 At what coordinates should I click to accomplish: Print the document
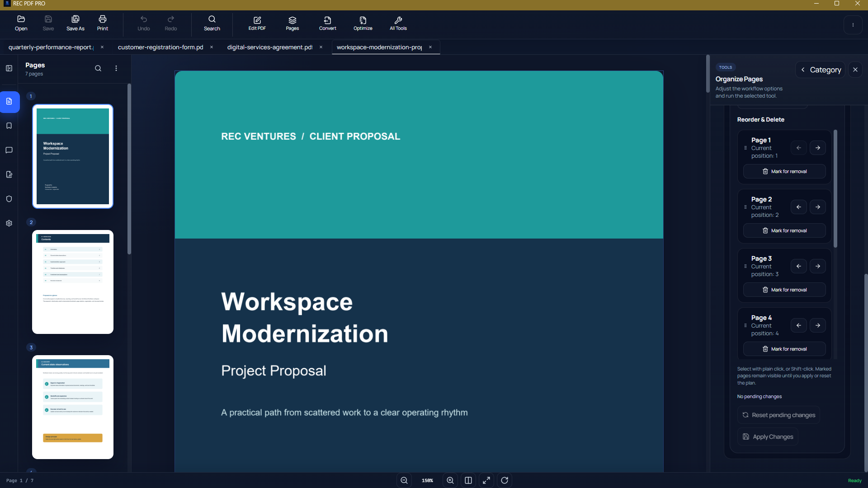click(103, 23)
